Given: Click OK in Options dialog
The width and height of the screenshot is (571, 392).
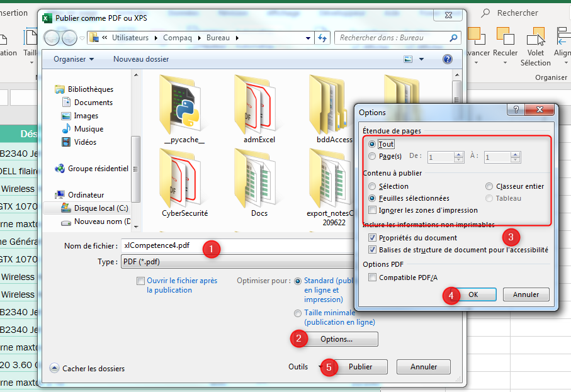Looking at the screenshot, I should pyautogui.click(x=473, y=294).
